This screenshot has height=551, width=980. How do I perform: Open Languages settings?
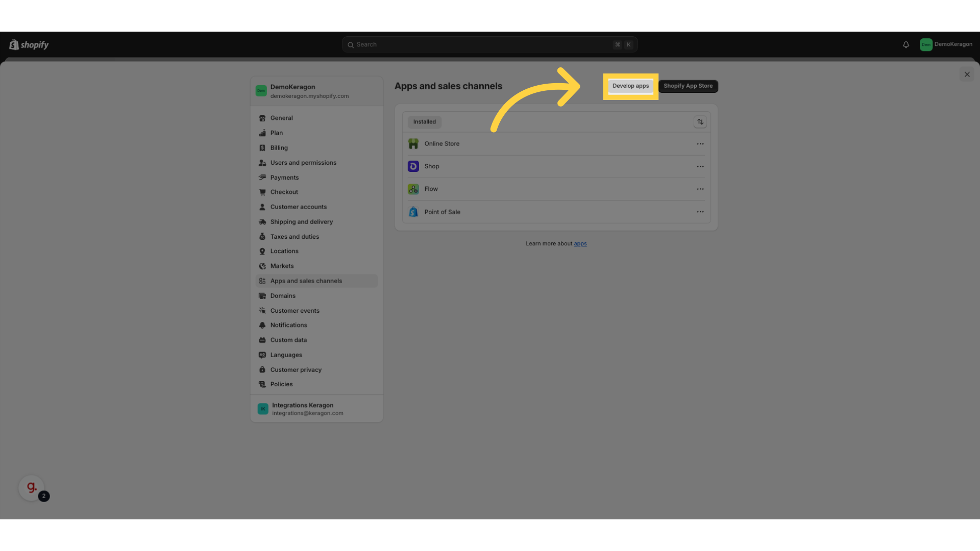click(316, 355)
